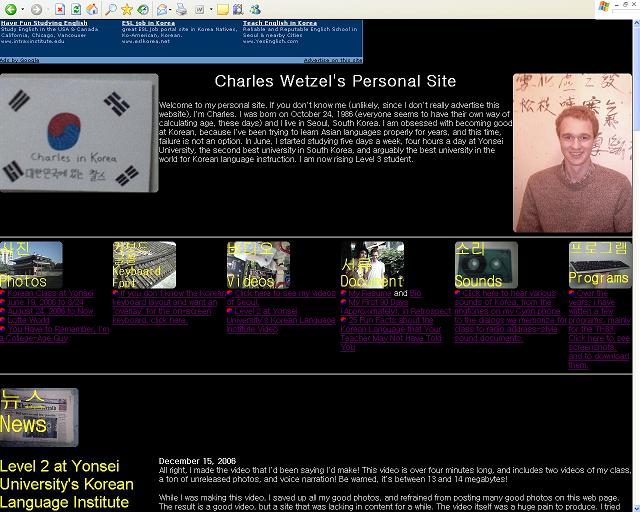640x512 pixels.
Task: Open the Messenger people icon
Action: point(255,9)
